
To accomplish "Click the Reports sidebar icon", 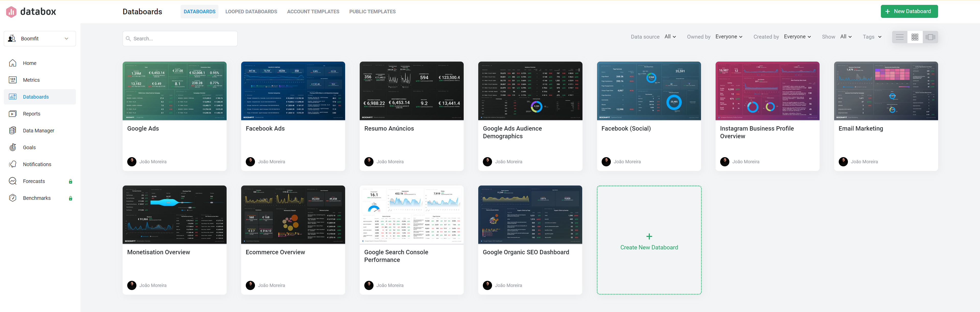I will coord(13,114).
